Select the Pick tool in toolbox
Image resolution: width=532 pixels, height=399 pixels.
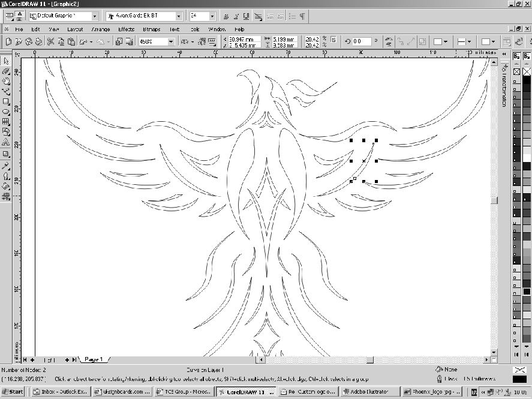pos(6,61)
